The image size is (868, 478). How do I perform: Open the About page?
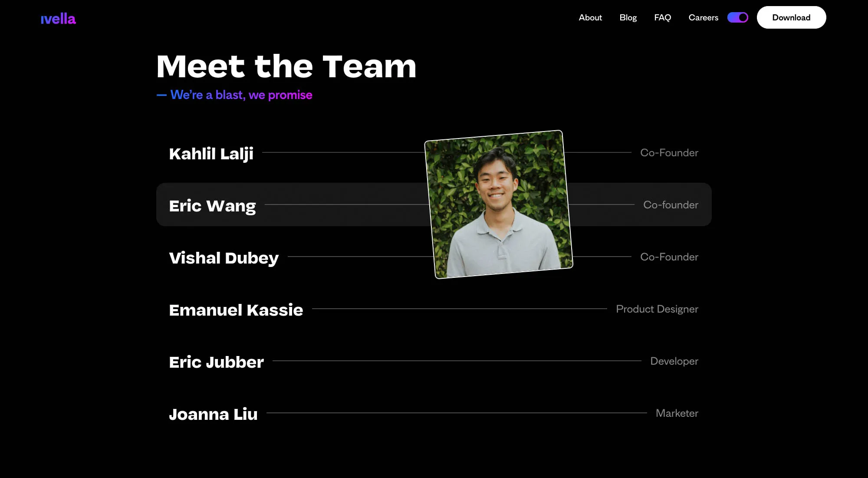[590, 17]
